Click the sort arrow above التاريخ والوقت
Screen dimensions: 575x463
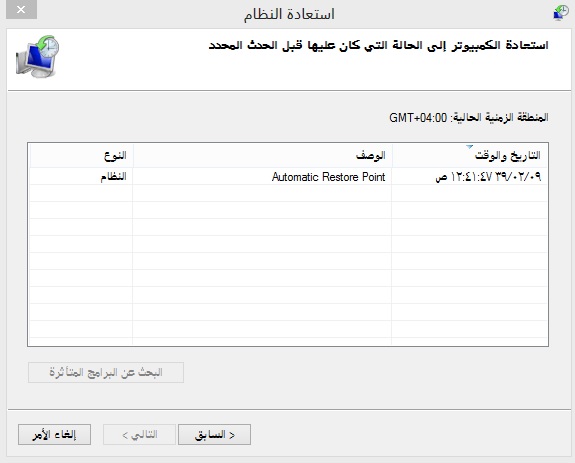click(x=469, y=147)
